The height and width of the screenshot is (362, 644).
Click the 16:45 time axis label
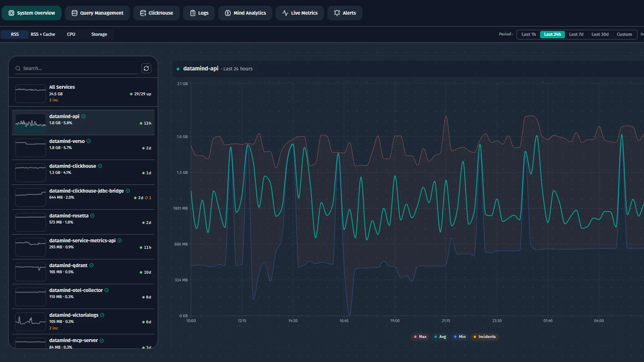point(344,321)
